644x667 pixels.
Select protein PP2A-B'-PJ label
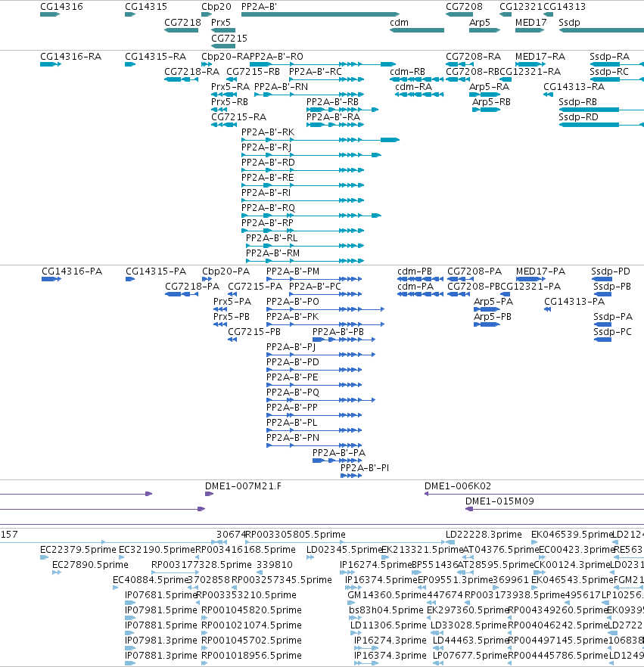[291, 347]
